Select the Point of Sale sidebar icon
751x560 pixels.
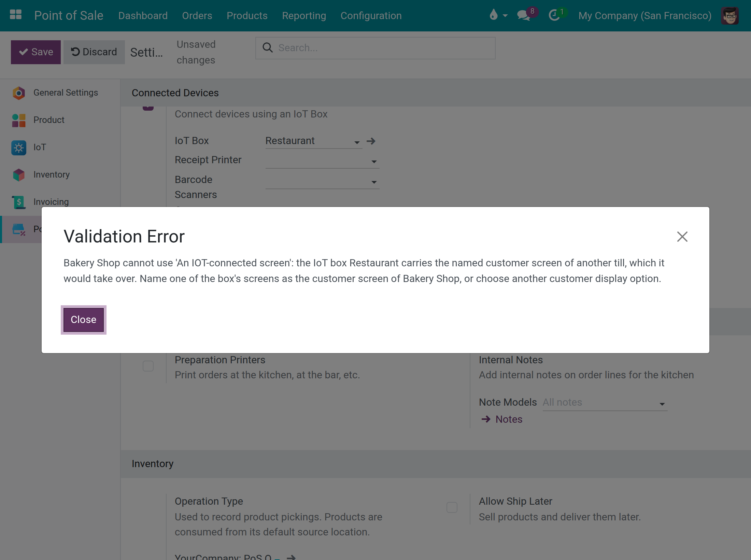(19, 229)
